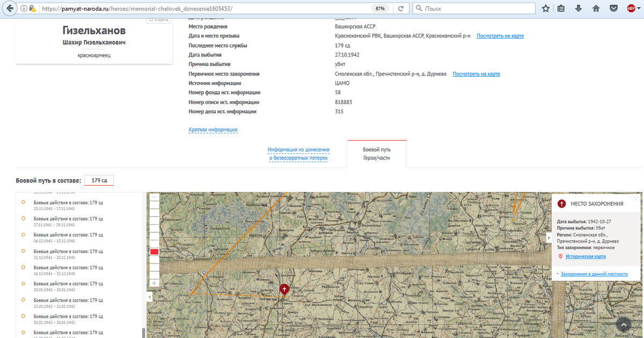Click the 818883 опись number value

coord(343,102)
